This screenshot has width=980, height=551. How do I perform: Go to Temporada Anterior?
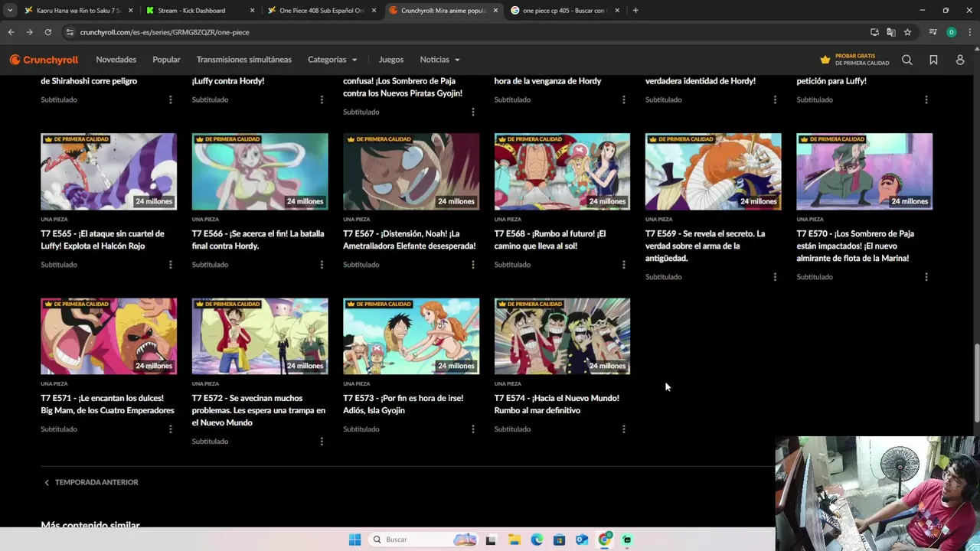[x=90, y=482]
